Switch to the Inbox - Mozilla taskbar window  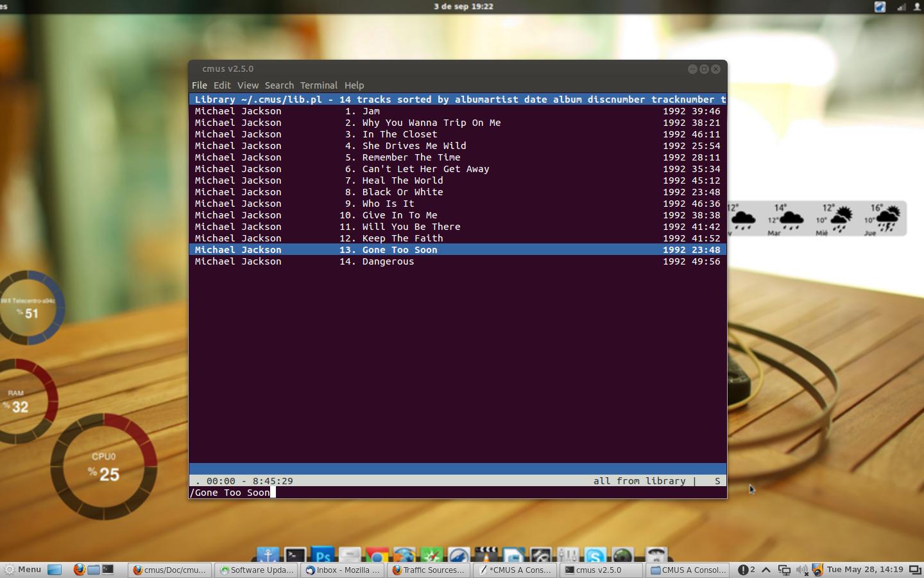pyautogui.click(x=343, y=570)
